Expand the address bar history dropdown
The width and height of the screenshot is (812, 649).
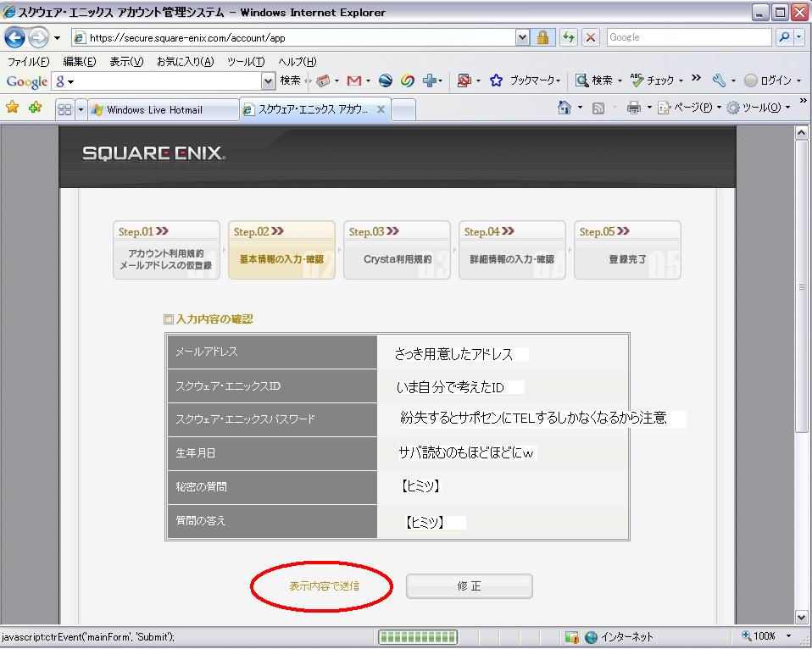522,37
